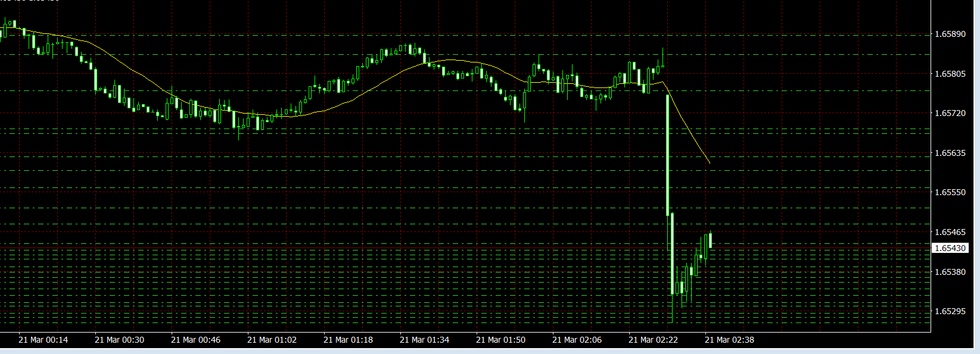This screenshot has height=354, width=980.
Task: Select the 21 Mar 00:30 time label
Action: click(x=119, y=340)
